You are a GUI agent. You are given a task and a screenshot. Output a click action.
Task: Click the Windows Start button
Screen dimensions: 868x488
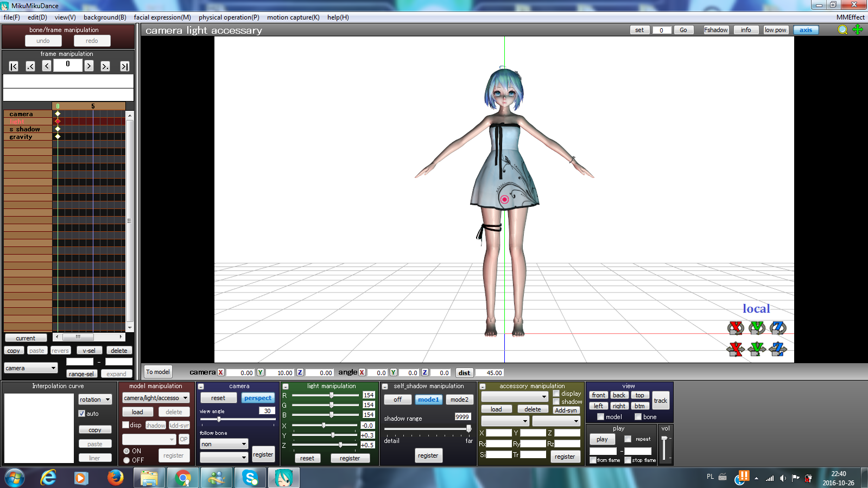click(x=15, y=478)
